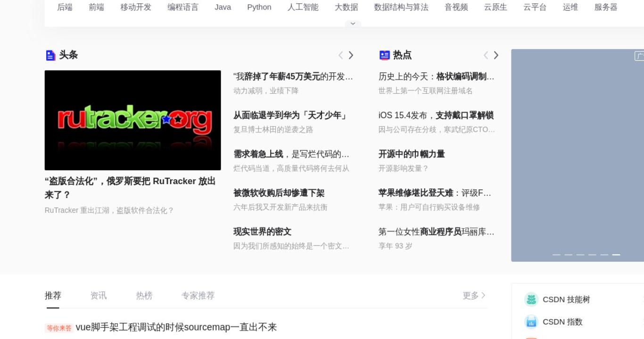Open the vue脚手架 sourcemap question

pos(176,327)
